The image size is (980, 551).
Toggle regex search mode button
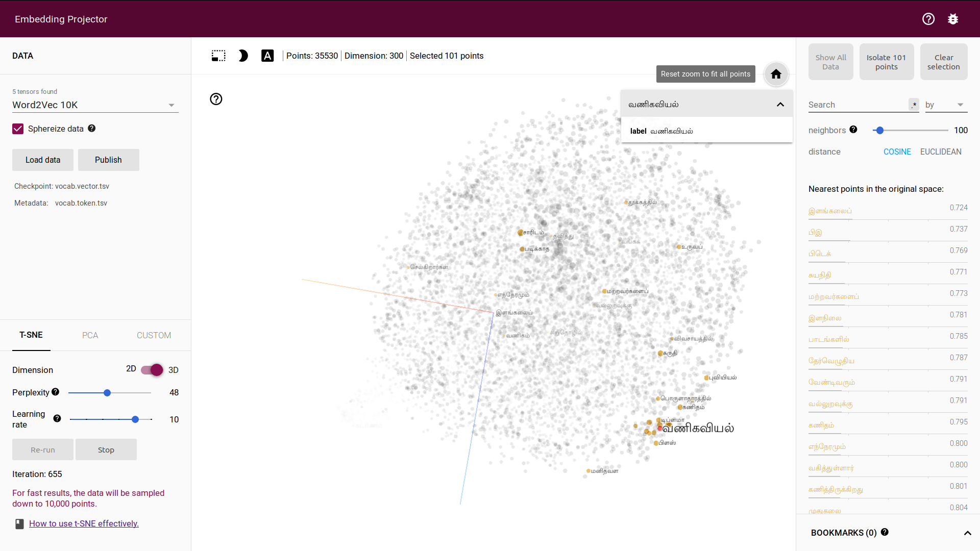pyautogui.click(x=914, y=105)
